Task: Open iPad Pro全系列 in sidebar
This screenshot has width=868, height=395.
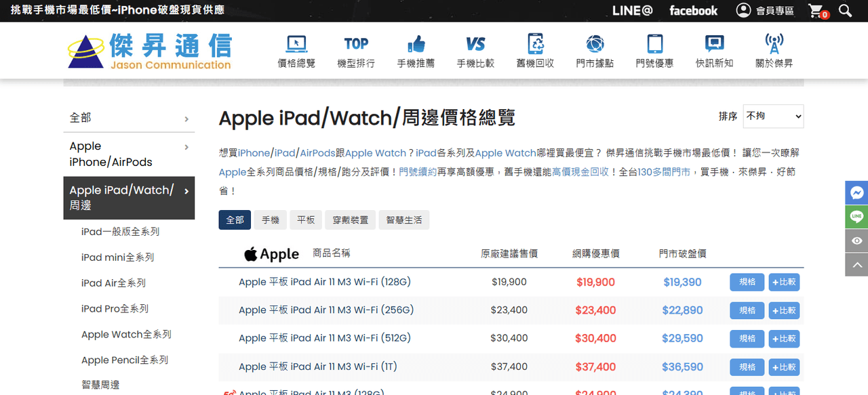Action: (115, 309)
